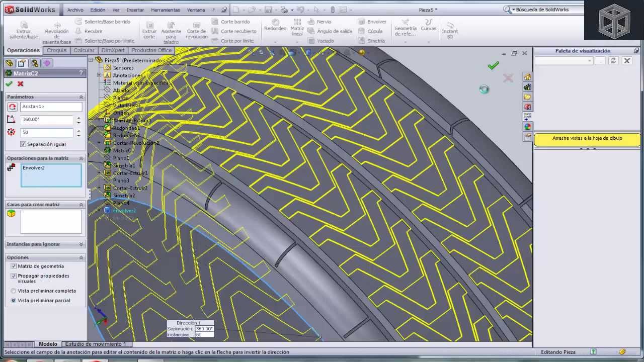The image size is (644, 362).
Task: Open the FeatureManager design tree tab icon
Action: (9, 63)
